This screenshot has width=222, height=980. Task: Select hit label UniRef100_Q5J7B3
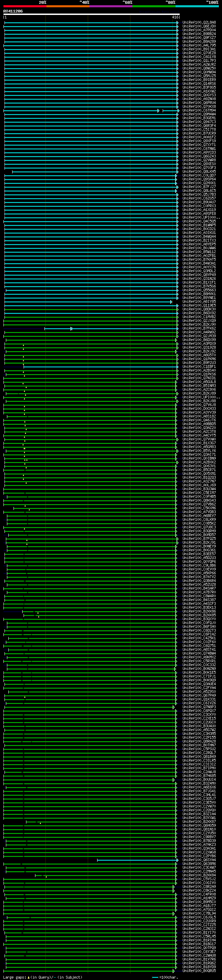tap(199, 194)
